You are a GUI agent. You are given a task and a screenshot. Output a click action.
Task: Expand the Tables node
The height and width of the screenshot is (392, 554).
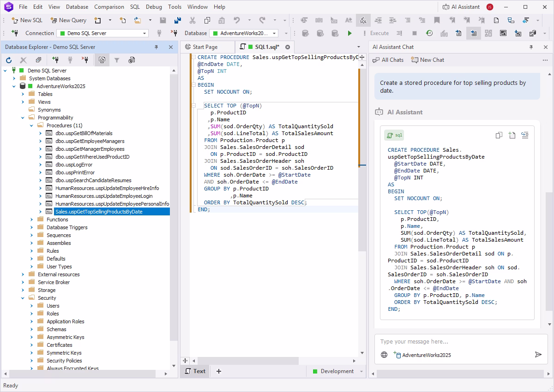[x=23, y=94]
